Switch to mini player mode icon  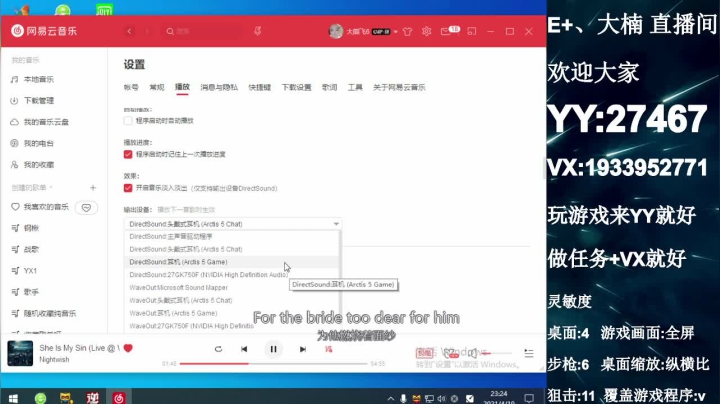pyautogui.click(x=472, y=31)
